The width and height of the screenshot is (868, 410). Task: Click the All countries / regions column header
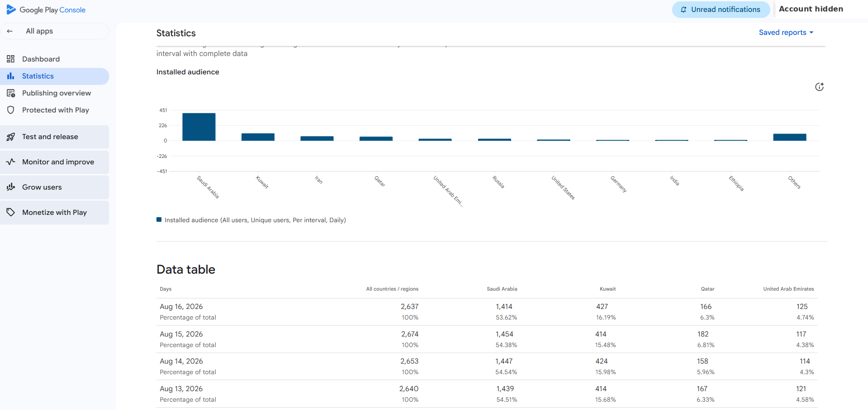[x=392, y=289]
